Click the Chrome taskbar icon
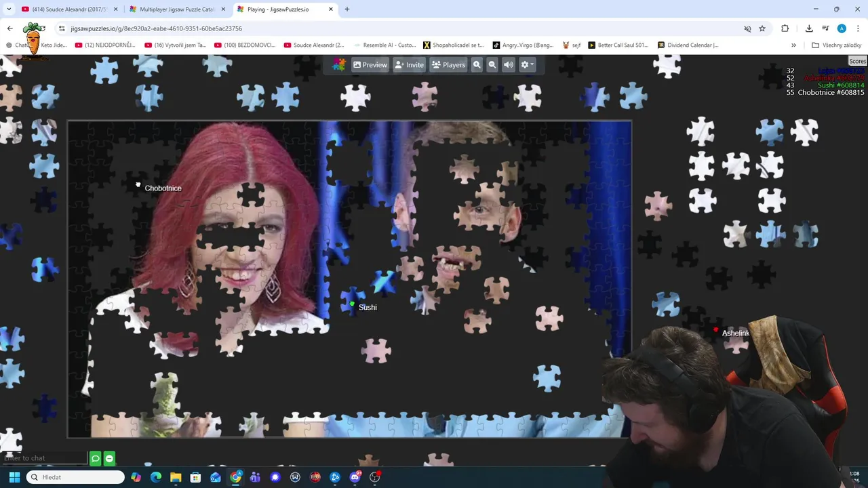The width and height of the screenshot is (868, 488). [235, 477]
